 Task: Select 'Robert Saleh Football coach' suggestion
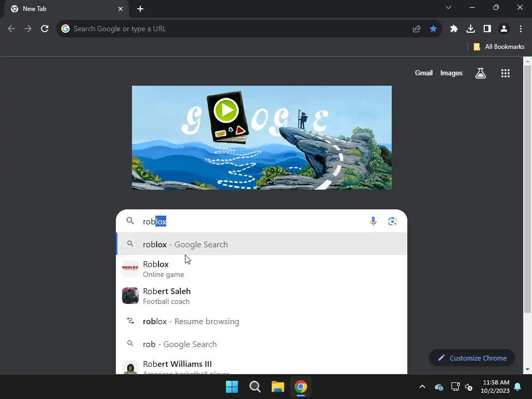point(262,296)
